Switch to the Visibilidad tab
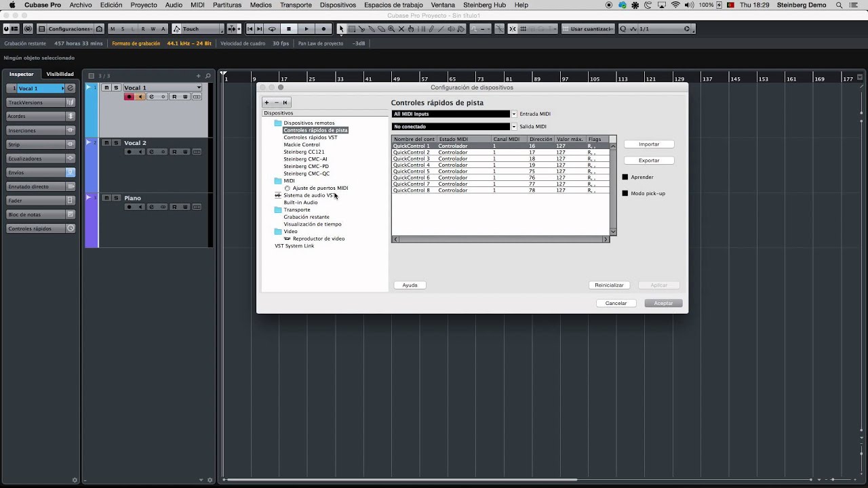Screen dimensions: 868x488 pyautogui.click(x=60, y=74)
